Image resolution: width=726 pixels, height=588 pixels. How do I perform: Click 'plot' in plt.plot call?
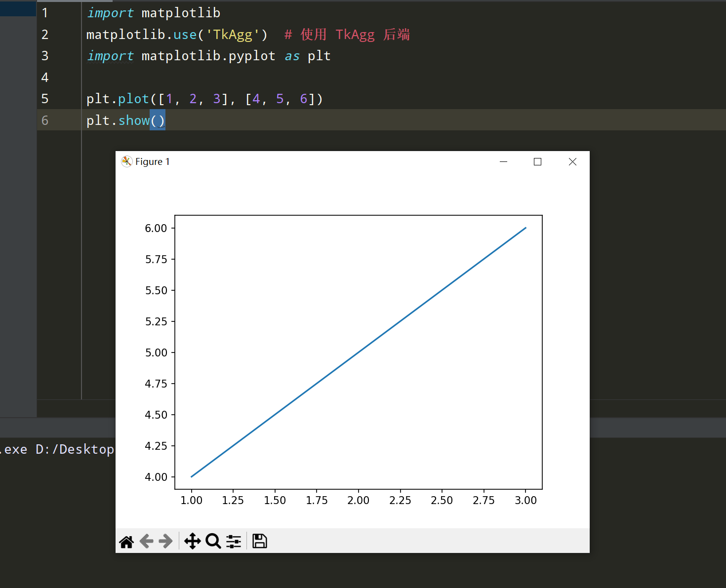point(133,99)
